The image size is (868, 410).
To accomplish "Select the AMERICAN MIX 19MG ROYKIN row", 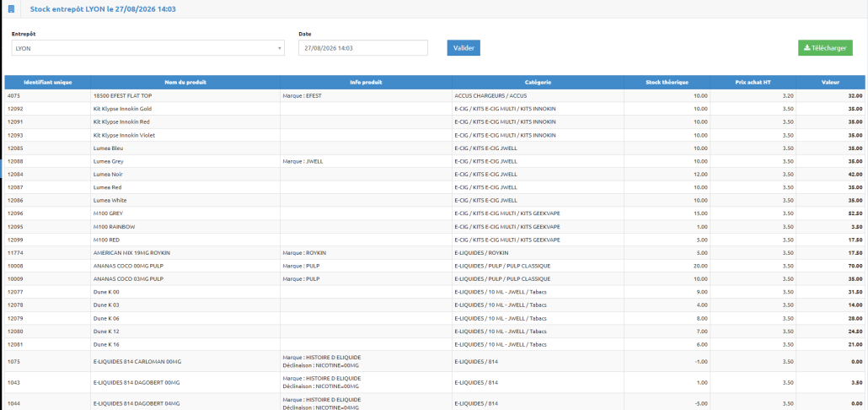I will point(435,253).
